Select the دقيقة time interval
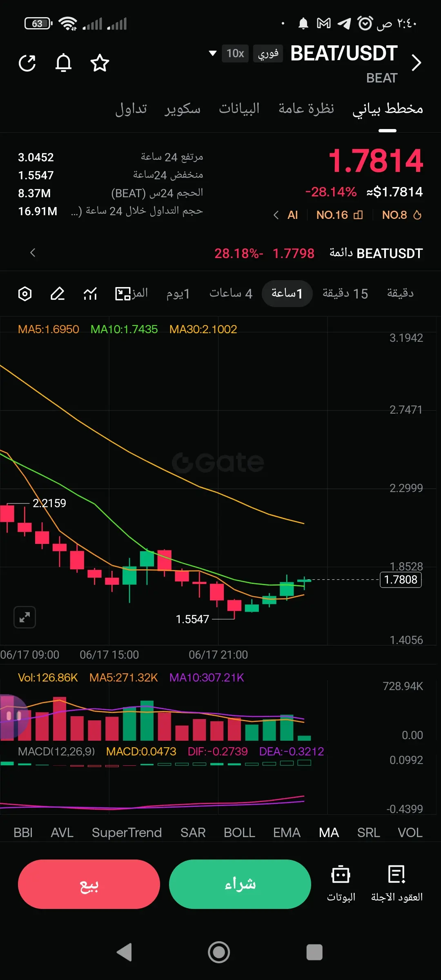 pyautogui.click(x=400, y=293)
